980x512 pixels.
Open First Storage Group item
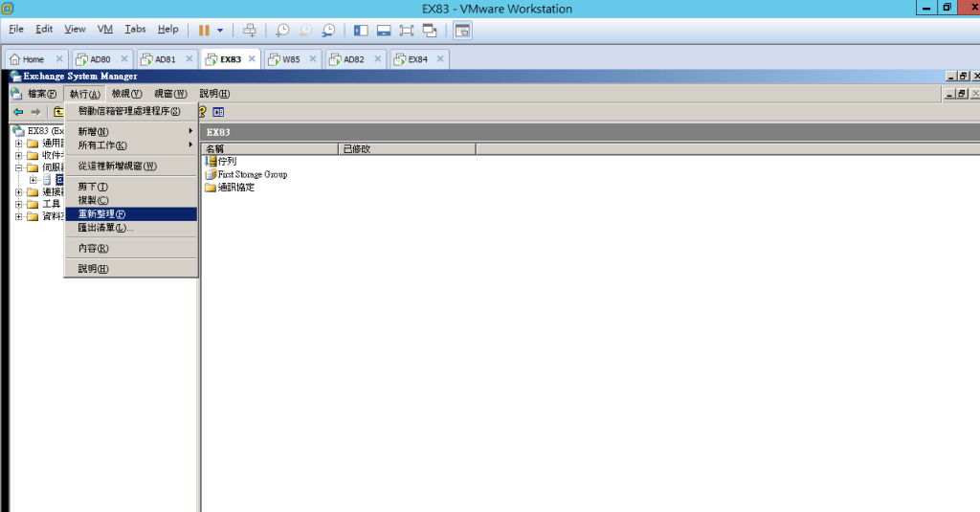pyautogui.click(x=252, y=175)
